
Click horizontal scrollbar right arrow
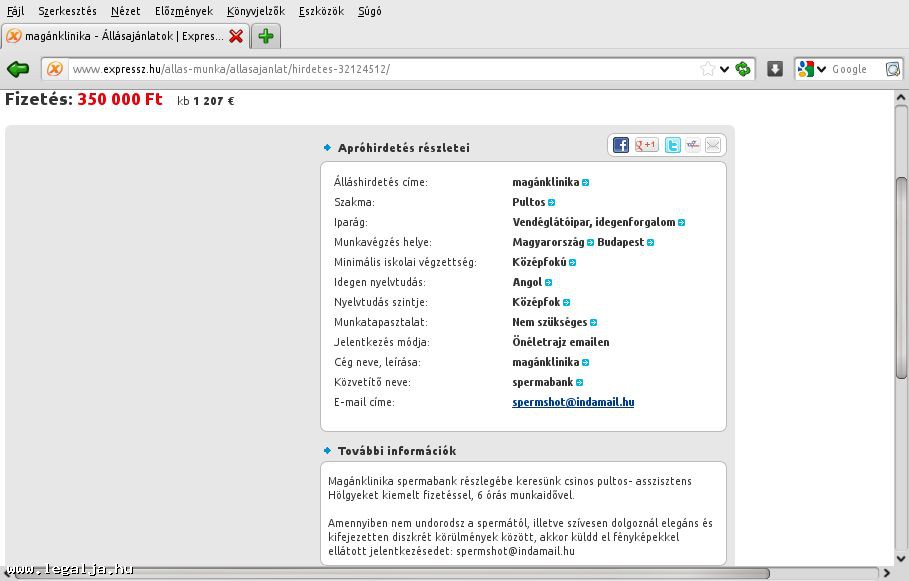click(x=887, y=573)
